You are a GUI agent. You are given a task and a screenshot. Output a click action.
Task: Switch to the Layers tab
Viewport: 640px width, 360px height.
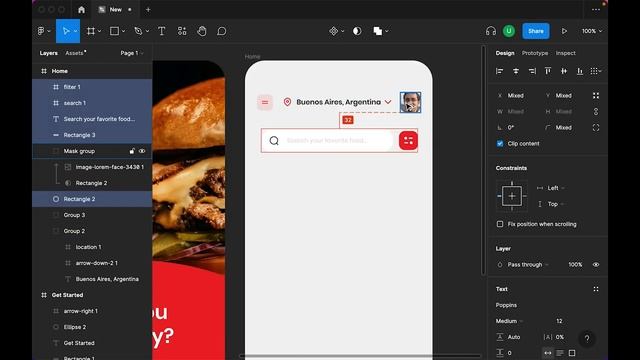coord(49,53)
